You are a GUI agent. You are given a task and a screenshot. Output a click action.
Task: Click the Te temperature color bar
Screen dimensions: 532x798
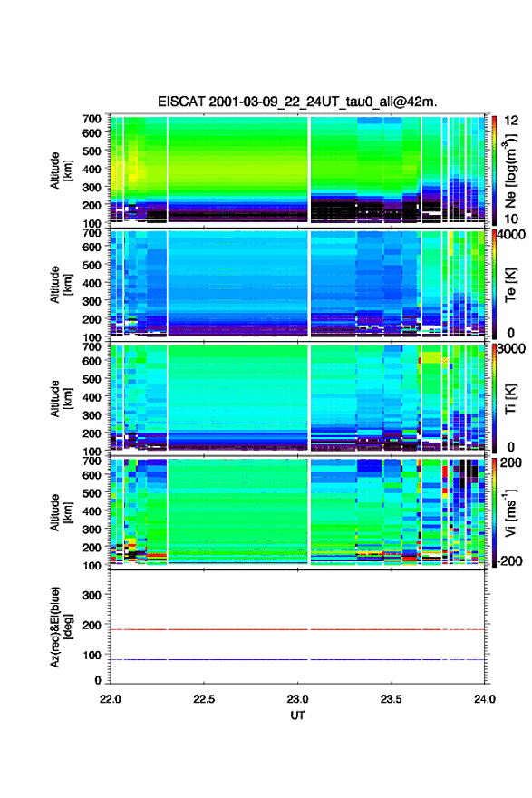494,284
